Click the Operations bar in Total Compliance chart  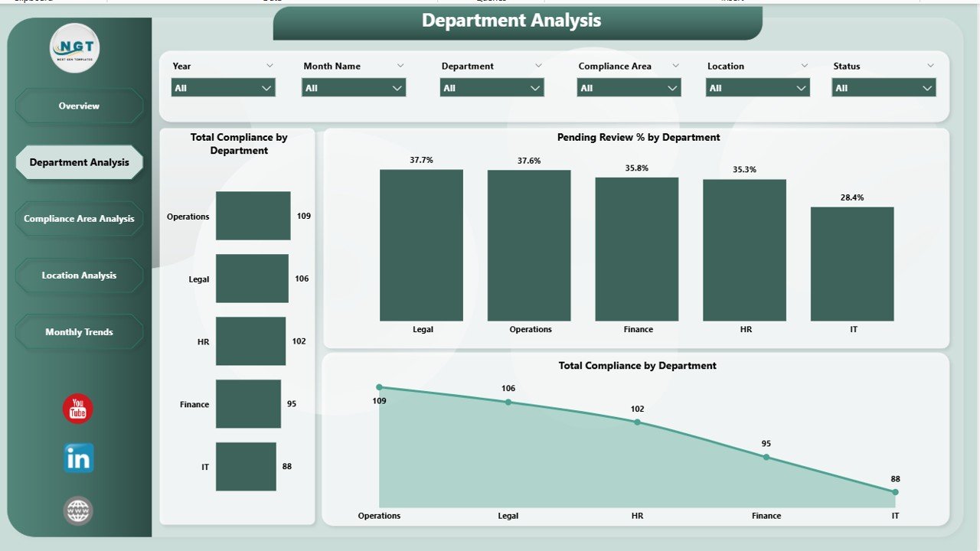point(253,216)
